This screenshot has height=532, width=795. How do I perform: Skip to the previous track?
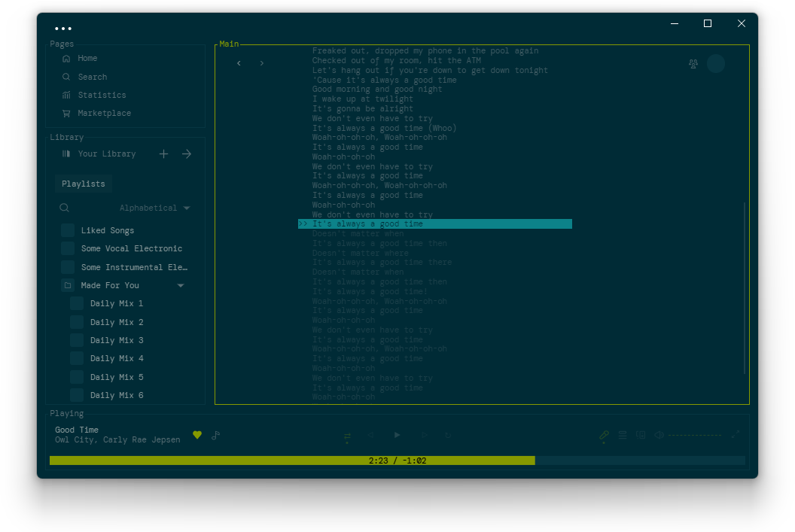pyautogui.click(x=370, y=435)
